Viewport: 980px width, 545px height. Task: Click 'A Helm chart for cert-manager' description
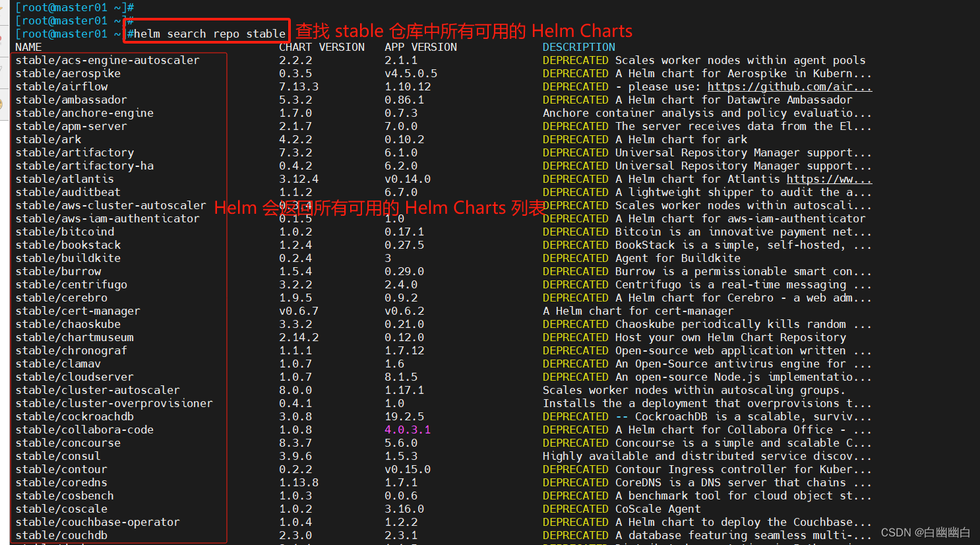tap(638, 311)
